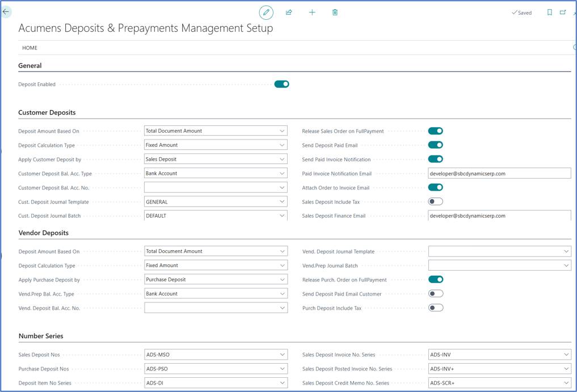Open the HOME menu tab
Image resolution: width=577 pixels, height=392 pixels.
click(30, 48)
